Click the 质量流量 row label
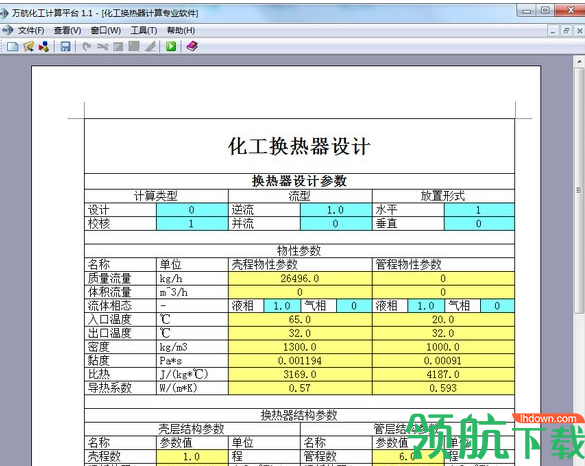The height and width of the screenshot is (466, 585). [110, 278]
